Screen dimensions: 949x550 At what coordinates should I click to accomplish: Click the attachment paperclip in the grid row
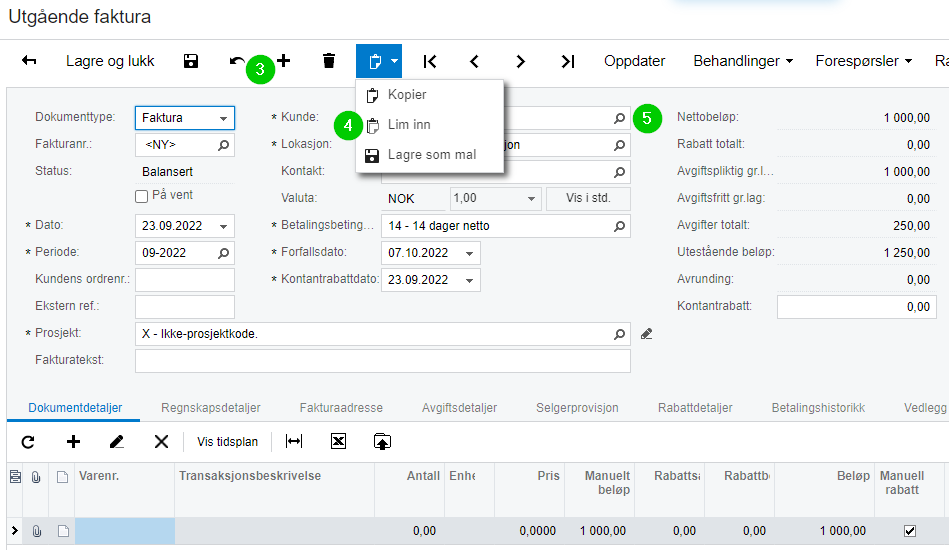click(37, 531)
